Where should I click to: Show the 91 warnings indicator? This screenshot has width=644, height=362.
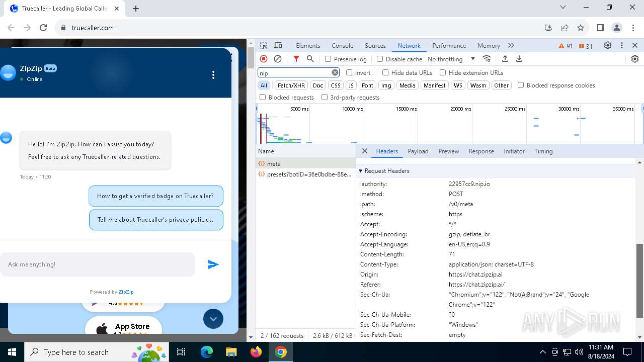pos(566,46)
